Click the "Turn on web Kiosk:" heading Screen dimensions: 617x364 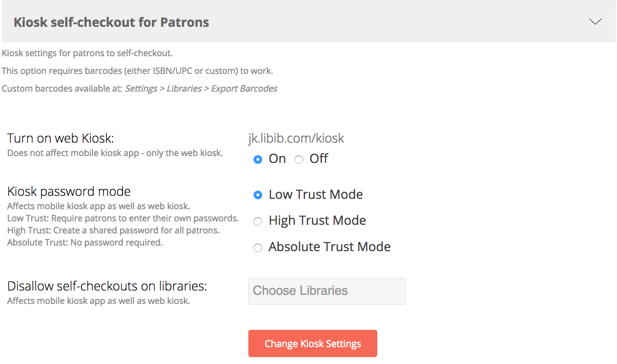point(61,138)
